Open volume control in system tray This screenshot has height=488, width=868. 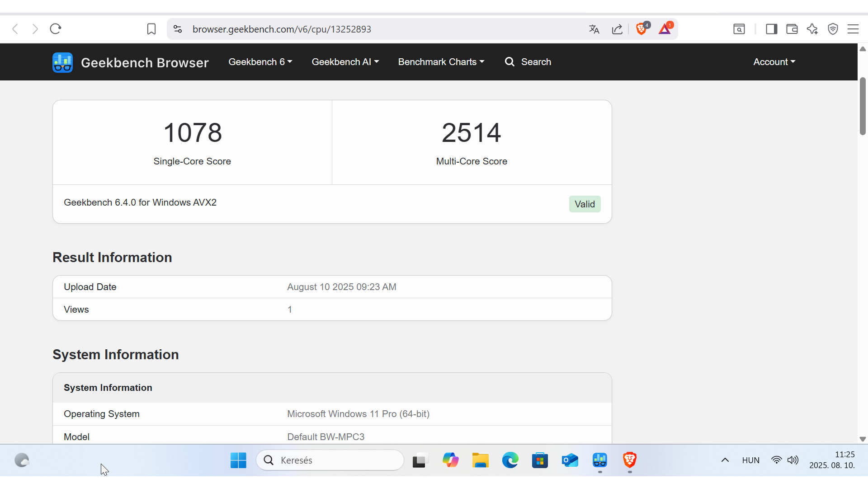point(793,460)
